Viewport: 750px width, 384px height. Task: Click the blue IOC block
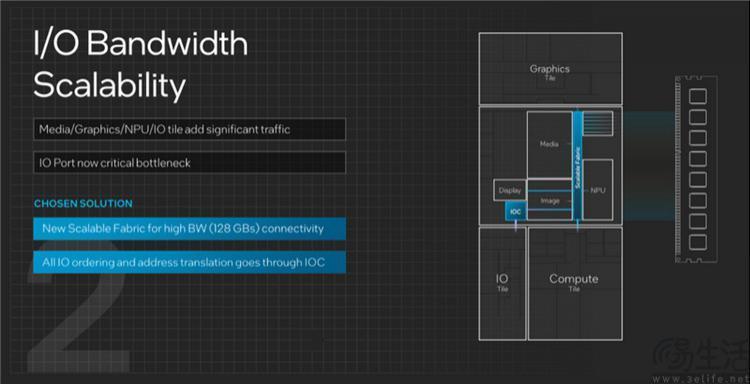(x=516, y=211)
